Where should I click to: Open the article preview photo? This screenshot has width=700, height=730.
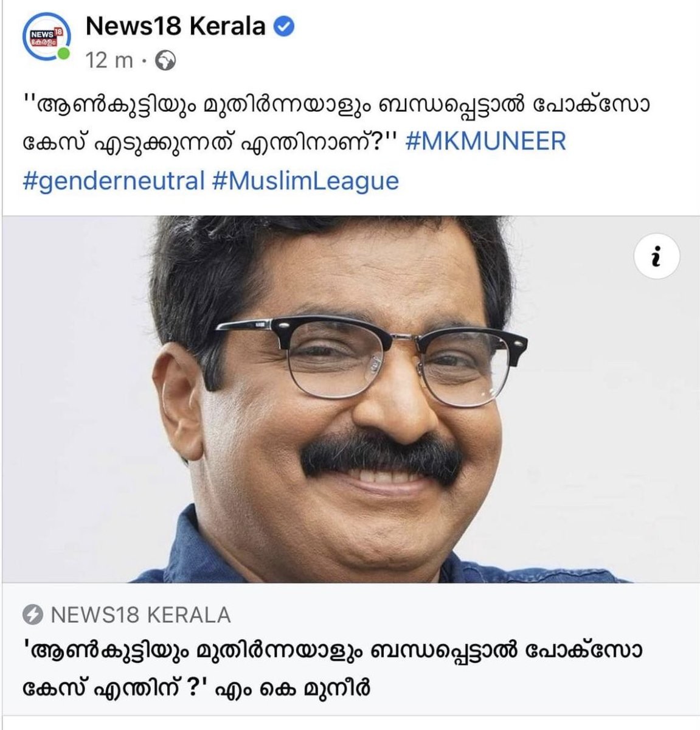[350, 399]
